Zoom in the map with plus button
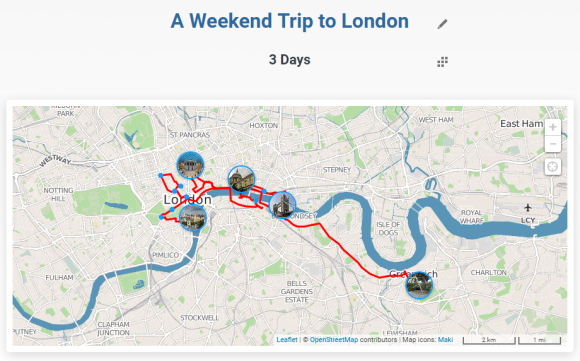This screenshot has width=580, height=361. click(x=553, y=127)
